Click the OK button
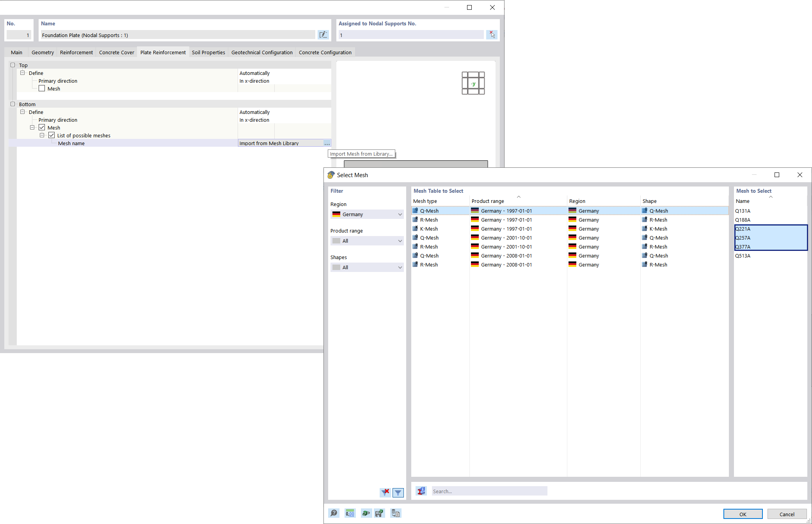The image size is (812, 524). point(743,514)
